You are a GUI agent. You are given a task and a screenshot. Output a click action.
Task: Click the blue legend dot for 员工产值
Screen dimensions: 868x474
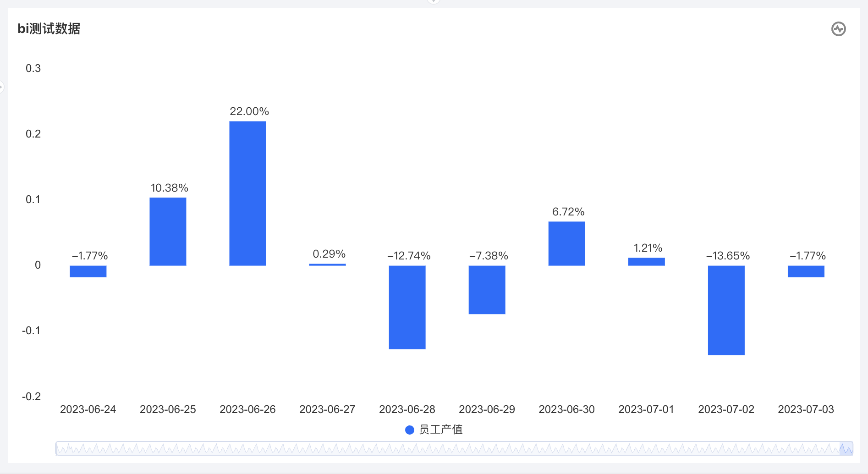pos(410,430)
